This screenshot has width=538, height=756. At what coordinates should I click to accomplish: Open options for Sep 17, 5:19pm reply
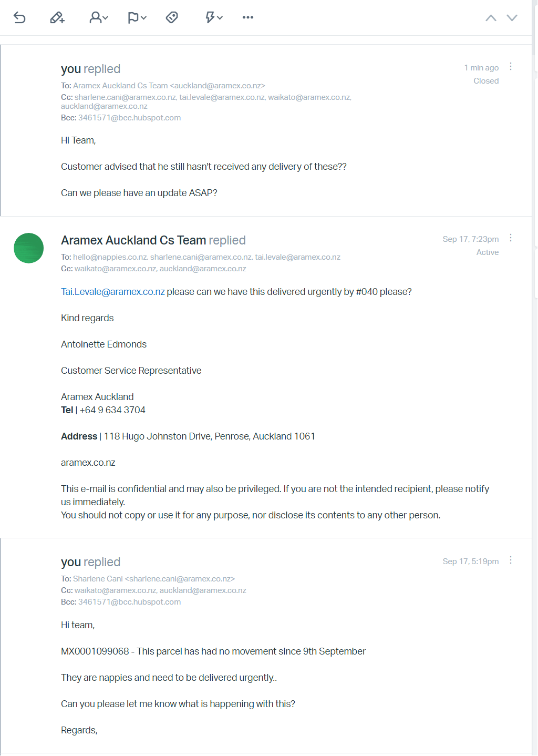511,560
